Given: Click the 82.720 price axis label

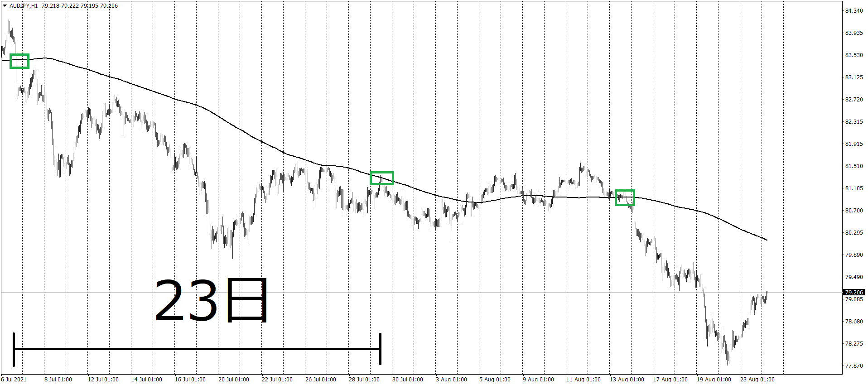Looking at the screenshot, I should 854,100.
